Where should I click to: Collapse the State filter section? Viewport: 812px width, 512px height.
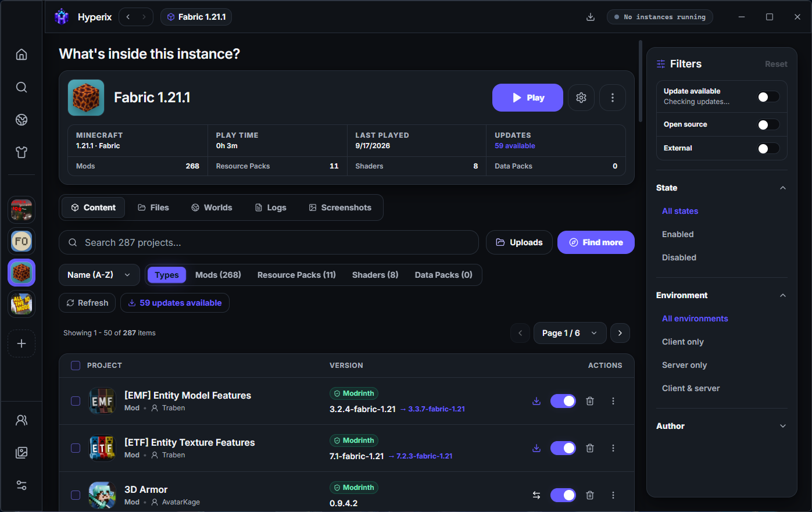pos(783,188)
